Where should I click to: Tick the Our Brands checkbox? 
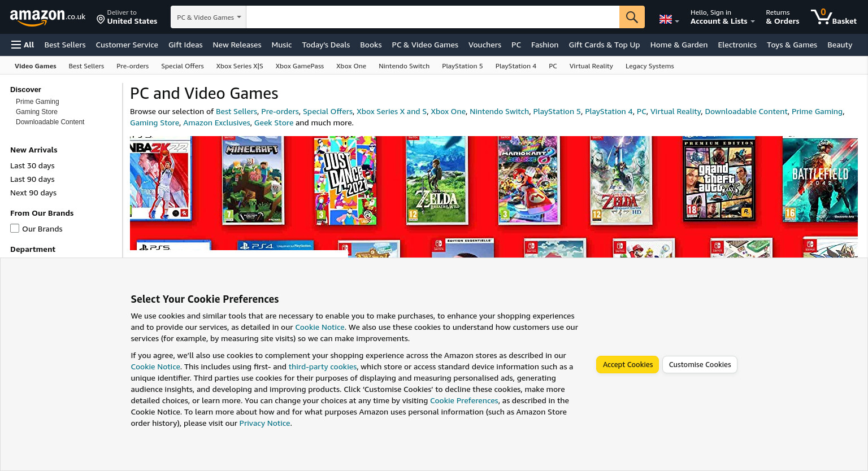tap(15, 228)
